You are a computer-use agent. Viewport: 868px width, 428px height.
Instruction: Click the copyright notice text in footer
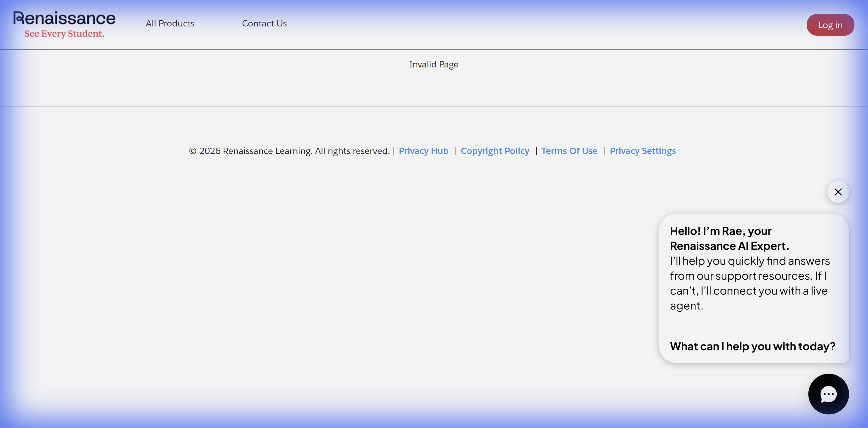(x=289, y=151)
